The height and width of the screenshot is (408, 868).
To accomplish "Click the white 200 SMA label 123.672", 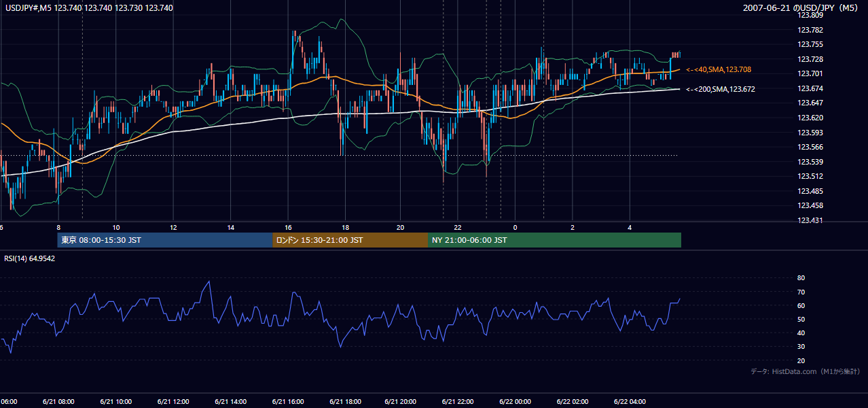I will click(721, 89).
